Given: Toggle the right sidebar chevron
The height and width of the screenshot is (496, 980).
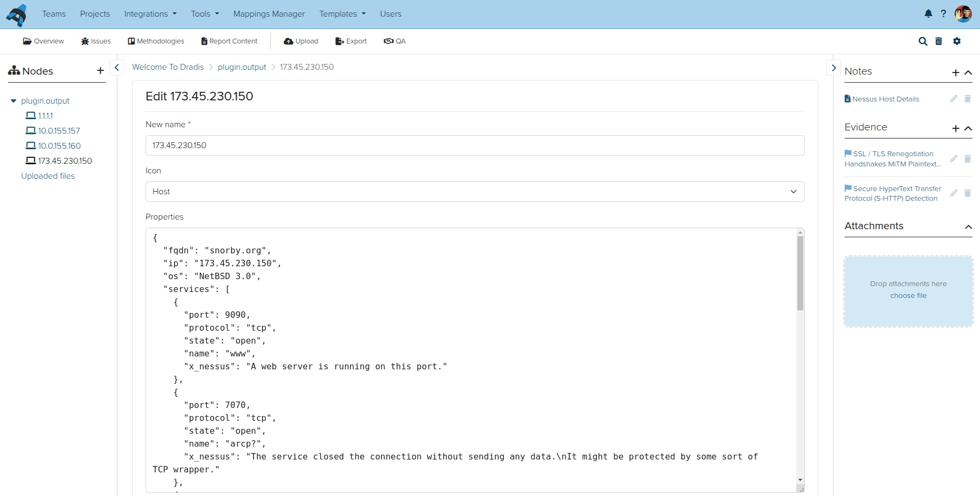Looking at the screenshot, I should (833, 68).
